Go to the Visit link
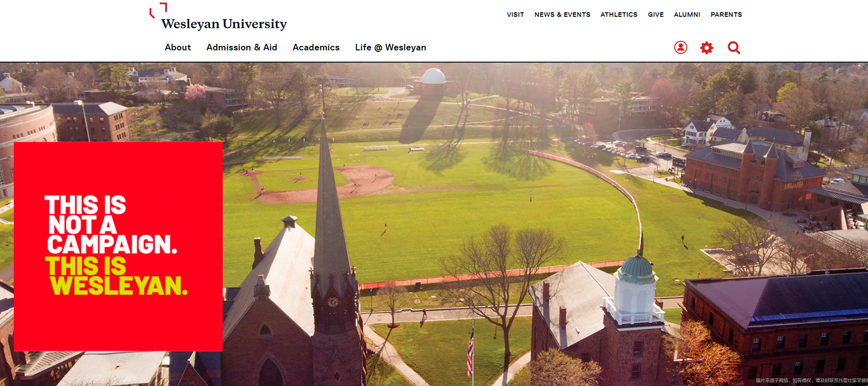868x386 pixels. (515, 15)
